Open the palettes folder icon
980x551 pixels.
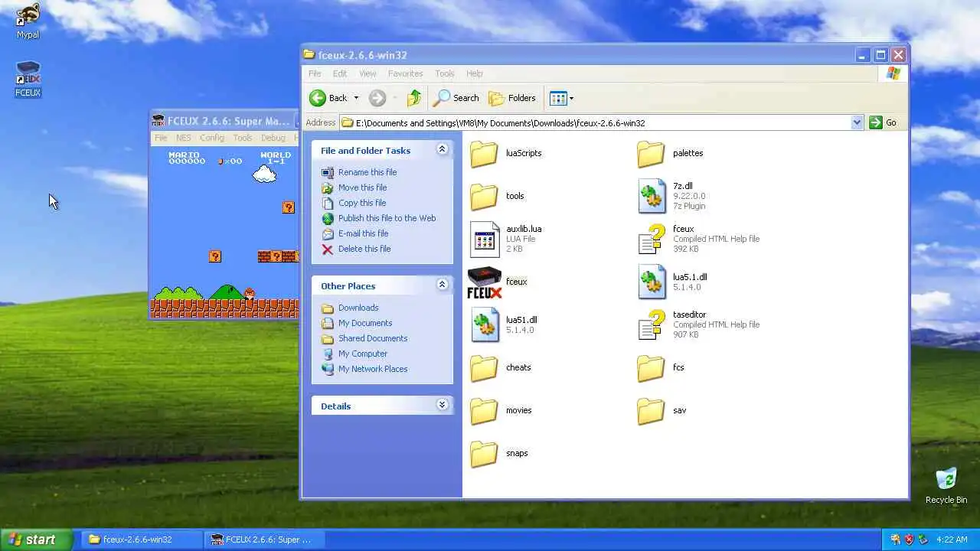pyautogui.click(x=651, y=154)
